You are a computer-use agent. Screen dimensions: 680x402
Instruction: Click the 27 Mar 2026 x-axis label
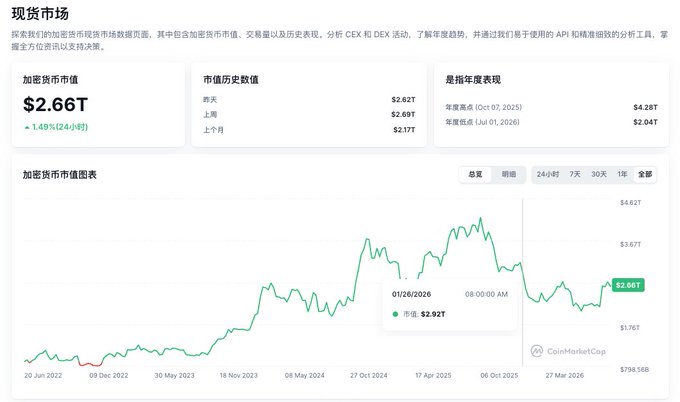pyautogui.click(x=565, y=376)
